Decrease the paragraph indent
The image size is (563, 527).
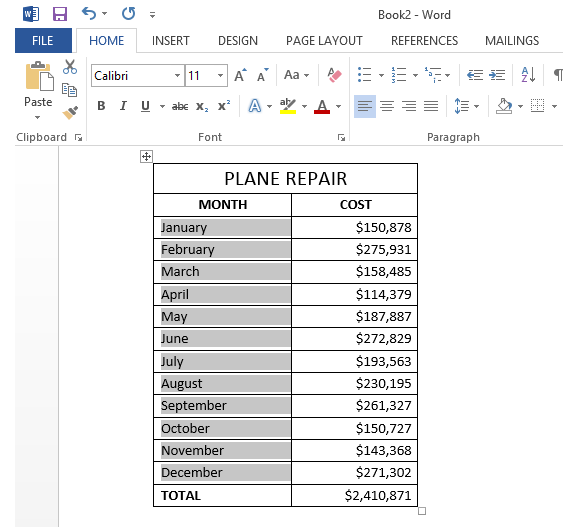point(475,75)
